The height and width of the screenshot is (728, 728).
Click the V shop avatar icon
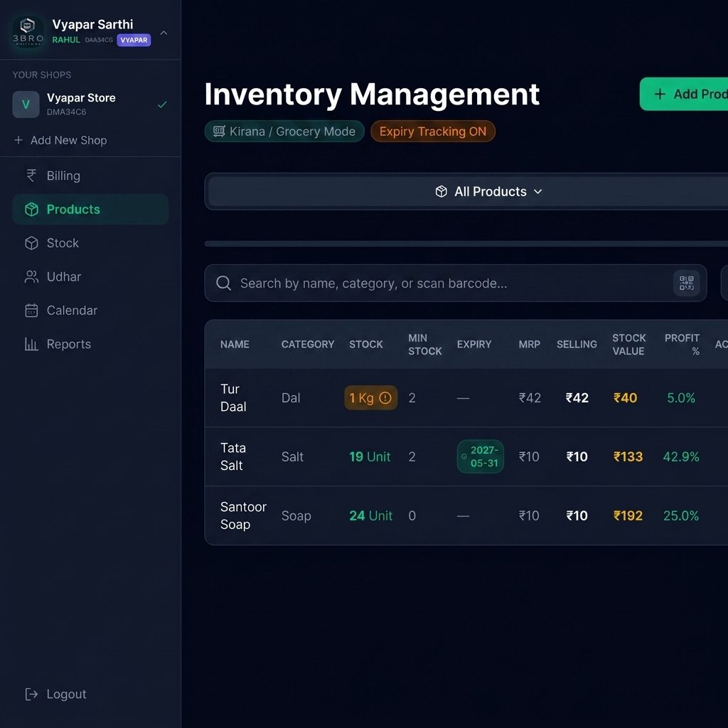point(26,105)
